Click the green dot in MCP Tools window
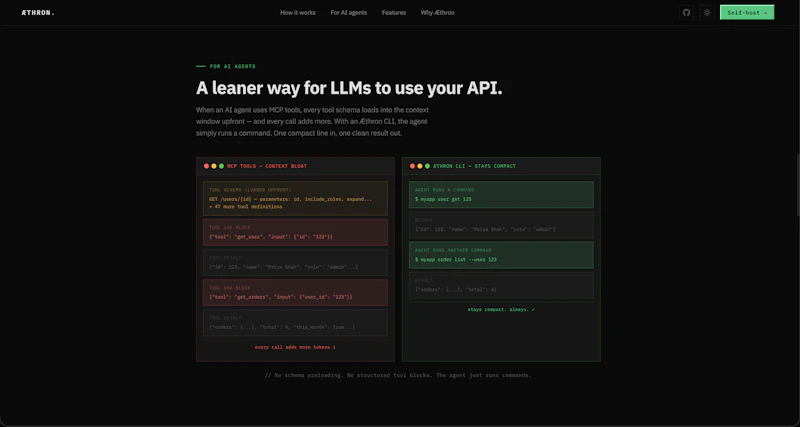The width and height of the screenshot is (800, 427). (x=221, y=166)
